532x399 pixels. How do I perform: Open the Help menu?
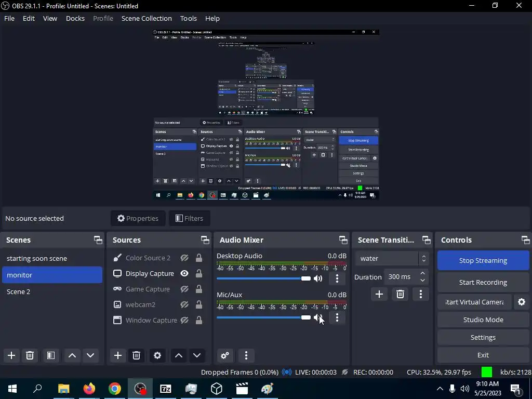coord(212,18)
